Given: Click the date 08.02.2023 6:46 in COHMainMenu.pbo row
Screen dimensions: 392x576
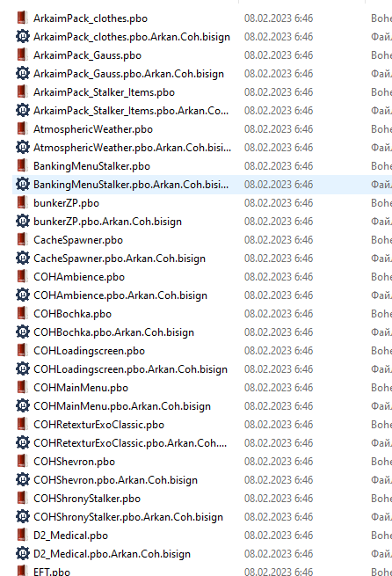Looking at the screenshot, I should coord(279,388).
